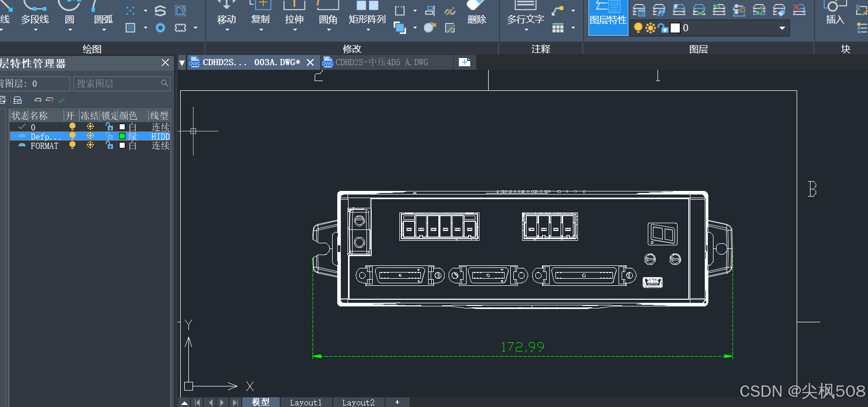Expand the Copy (复制) dropdown arrow
The height and width of the screenshot is (407, 868).
pyautogui.click(x=261, y=30)
